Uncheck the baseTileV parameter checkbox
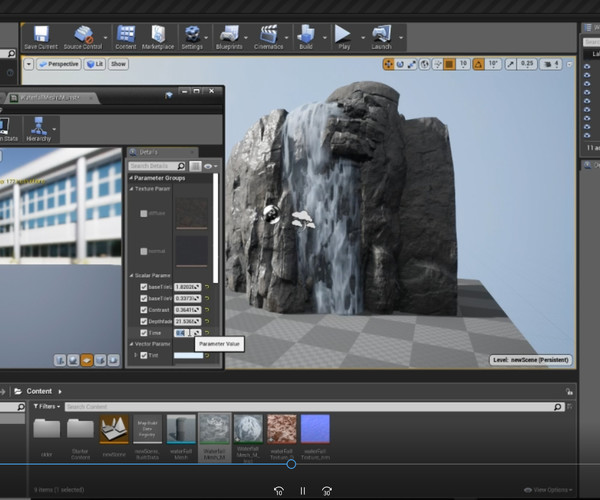This screenshot has height=500, width=600. 143,298
